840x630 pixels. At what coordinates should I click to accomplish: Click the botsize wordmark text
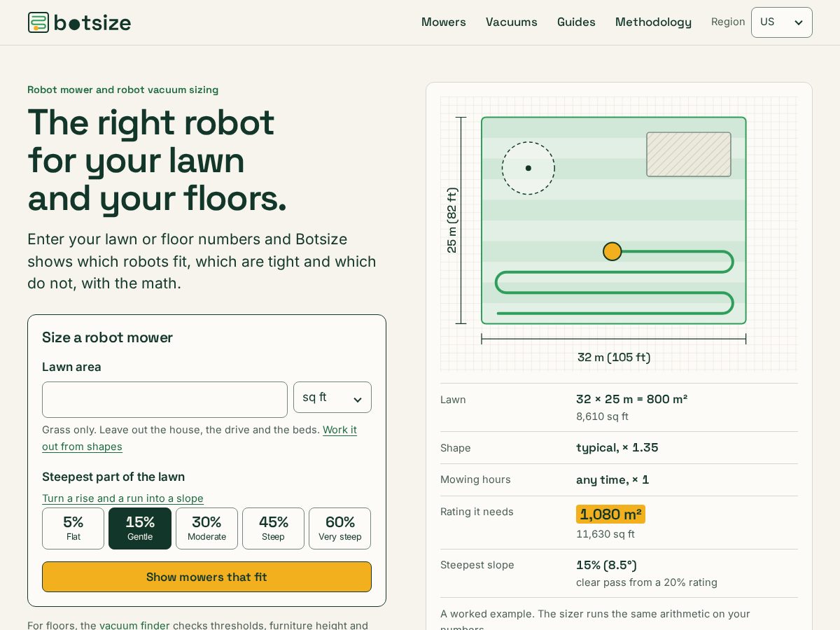click(92, 22)
